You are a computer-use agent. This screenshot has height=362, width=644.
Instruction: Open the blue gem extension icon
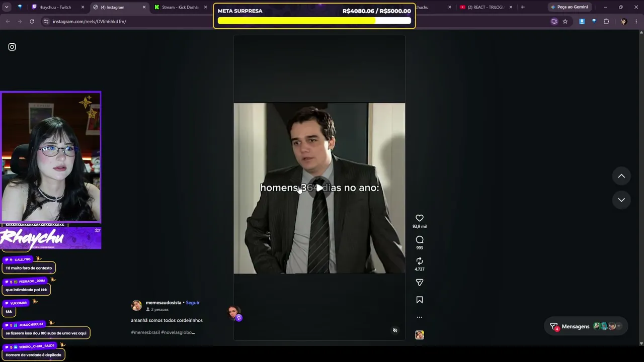594,22
